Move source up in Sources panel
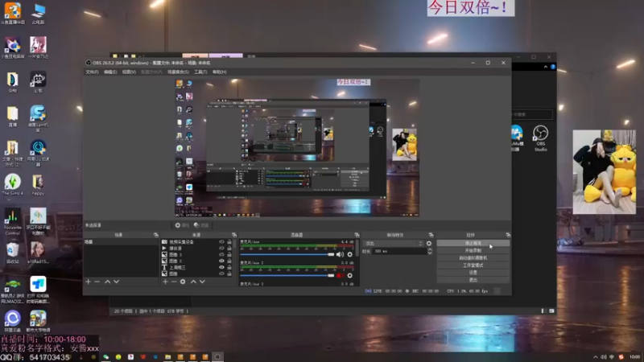Image resolution: width=644 pixels, height=362 pixels. [x=193, y=282]
